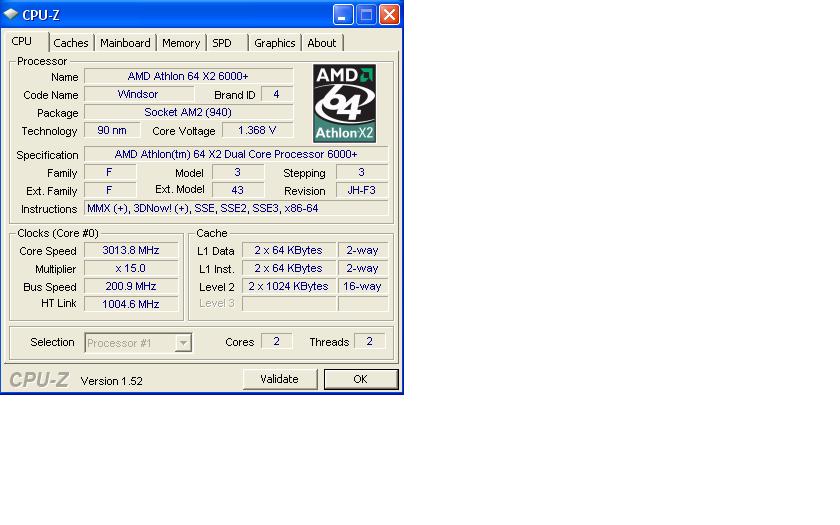
Task: Open the Processor #1 selection dropdown
Action: [138, 343]
